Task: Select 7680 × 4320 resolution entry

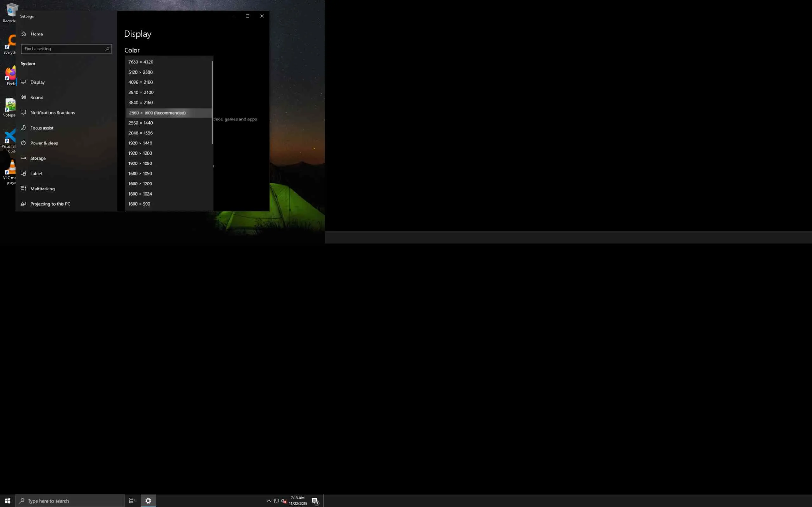Action: 141,62
